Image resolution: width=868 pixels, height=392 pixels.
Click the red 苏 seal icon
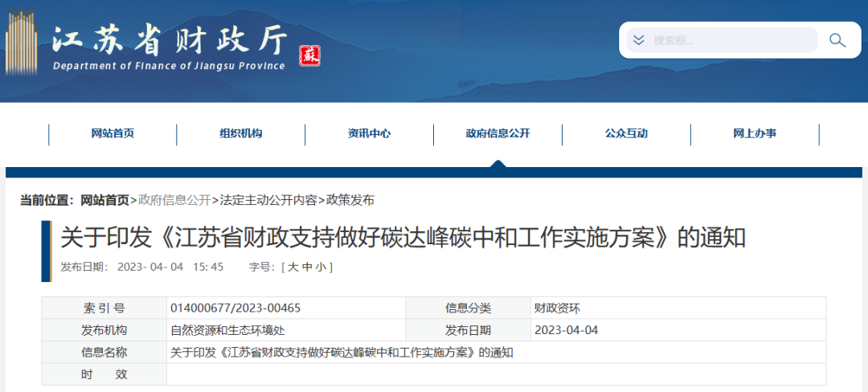tap(310, 56)
